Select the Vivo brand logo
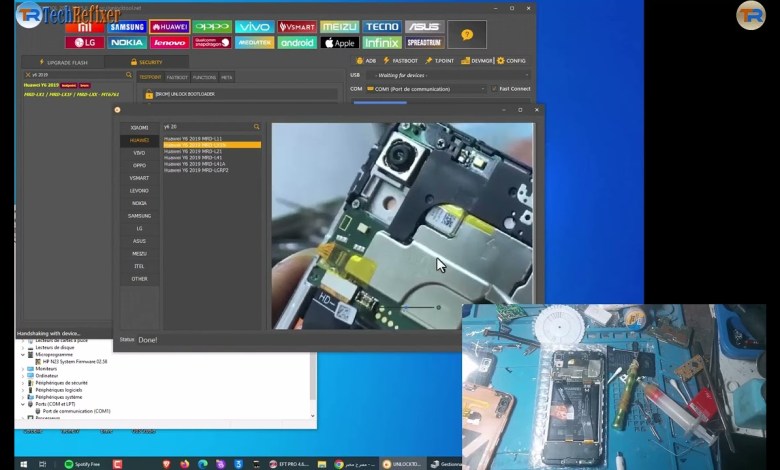 point(255,27)
